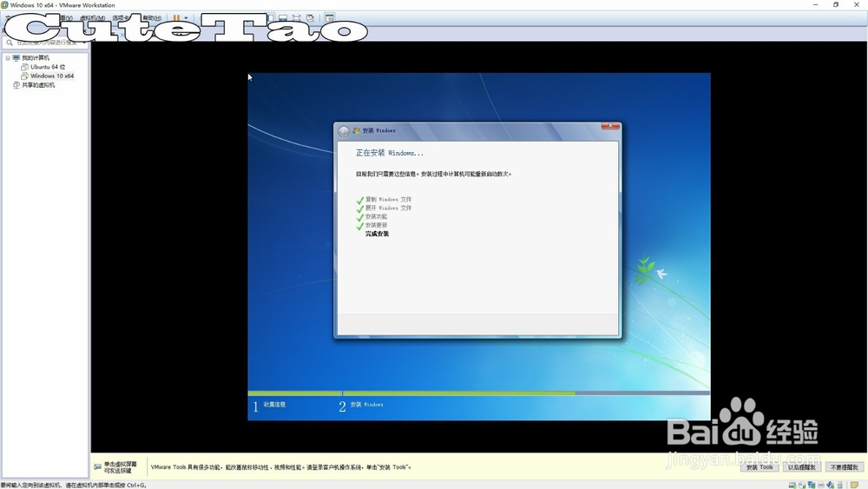This screenshot has height=489, width=868.
Task: Click the full screen mode toolbar icon
Action: (297, 17)
